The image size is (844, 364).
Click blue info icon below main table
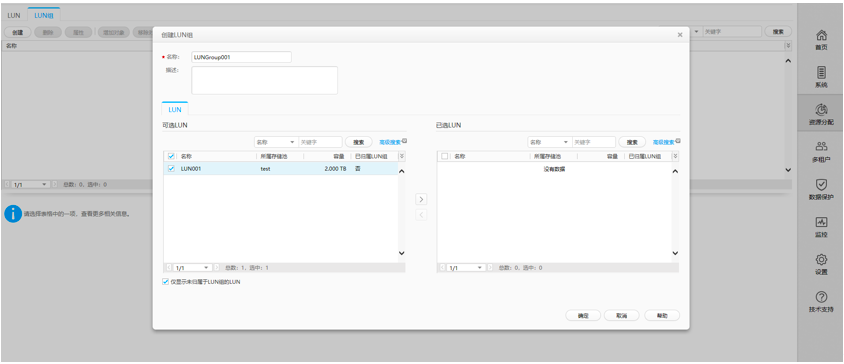[13, 213]
